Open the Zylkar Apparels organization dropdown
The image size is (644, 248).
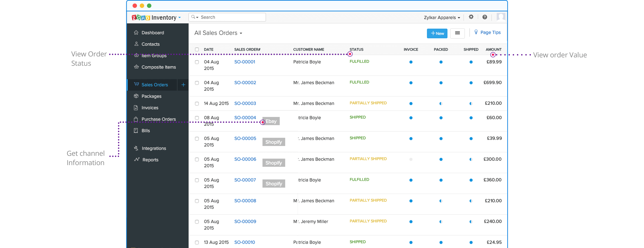(441, 17)
